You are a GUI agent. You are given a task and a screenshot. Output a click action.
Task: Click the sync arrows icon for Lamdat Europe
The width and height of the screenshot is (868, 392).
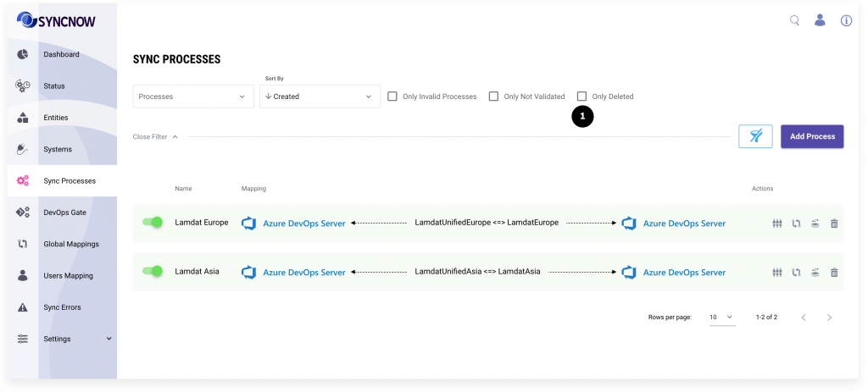(x=796, y=224)
